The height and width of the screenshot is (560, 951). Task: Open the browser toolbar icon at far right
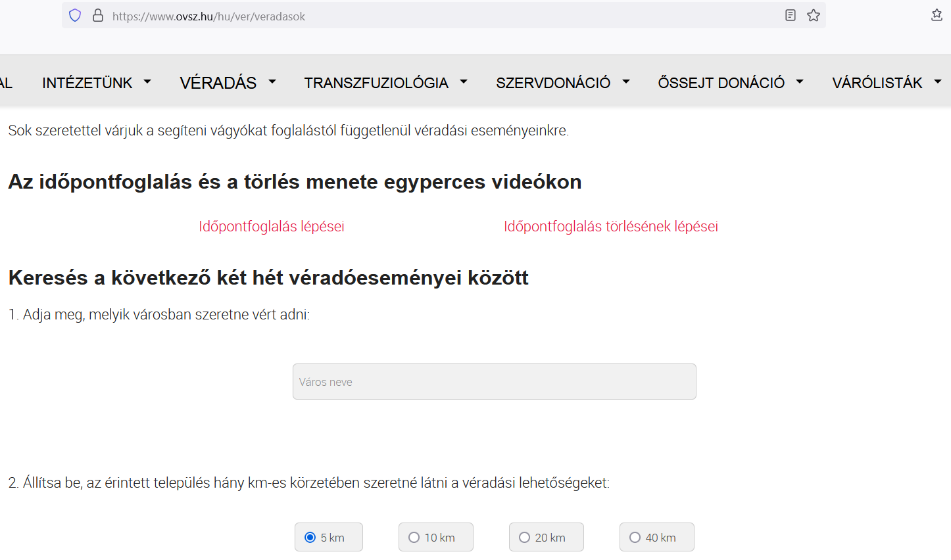[x=937, y=15]
